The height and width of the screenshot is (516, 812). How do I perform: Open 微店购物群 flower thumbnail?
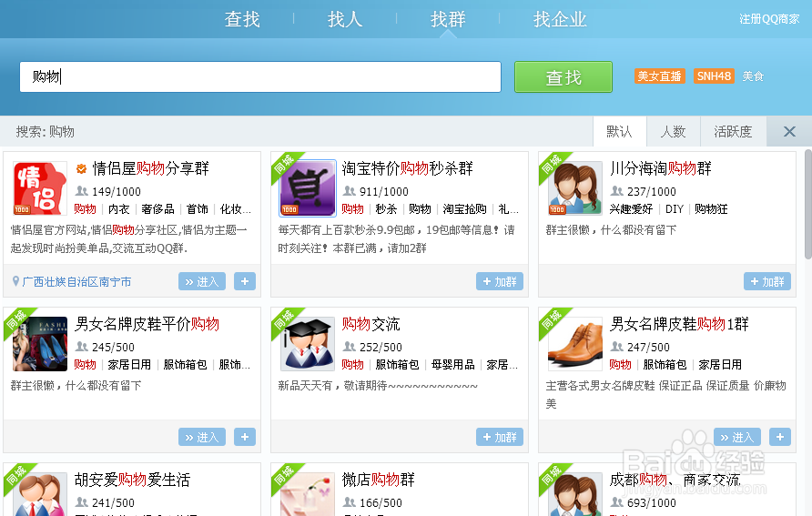point(308,494)
